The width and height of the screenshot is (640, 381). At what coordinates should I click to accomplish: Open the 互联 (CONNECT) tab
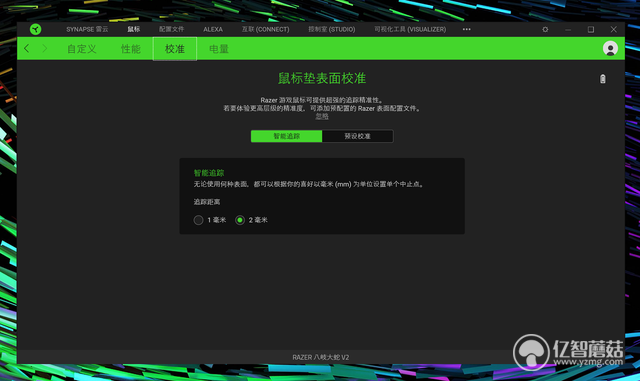[x=265, y=29]
